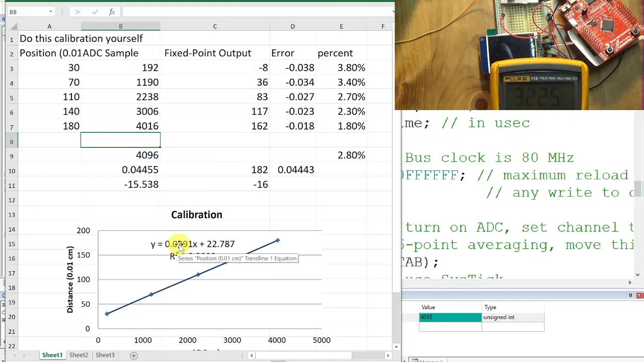Click the previous-sheet navigation arrow
Screen dimensions: 644x362
point(15,355)
